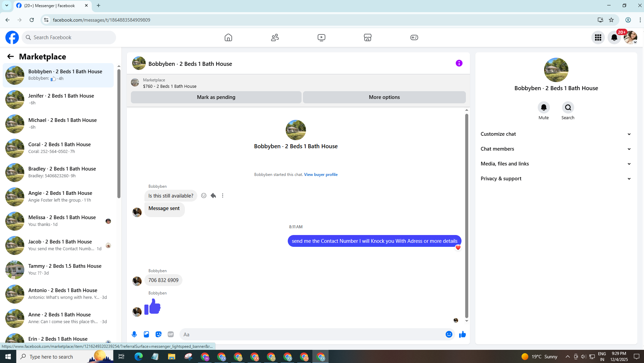Click the Search Facebook field
644x363 pixels.
pos(69,37)
